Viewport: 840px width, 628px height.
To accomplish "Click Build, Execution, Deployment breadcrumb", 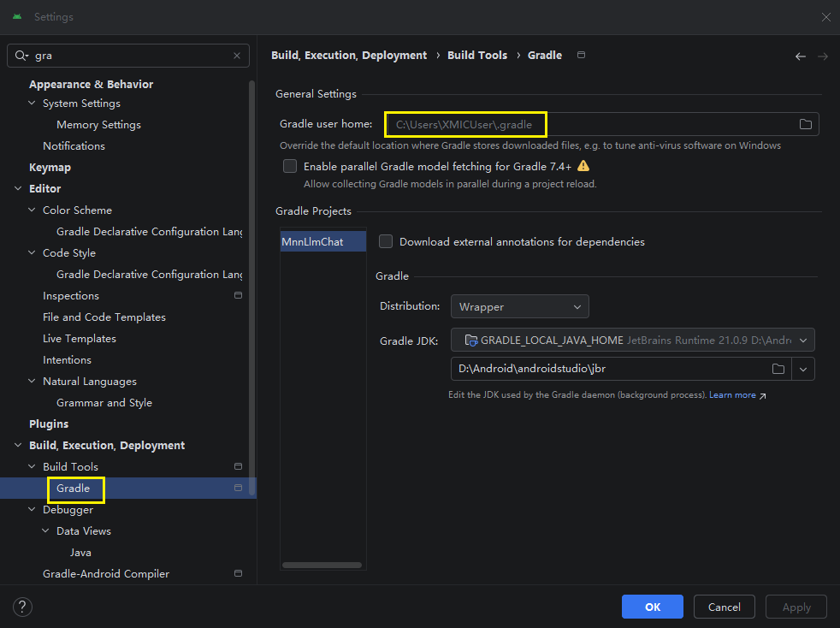I will [349, 56].
